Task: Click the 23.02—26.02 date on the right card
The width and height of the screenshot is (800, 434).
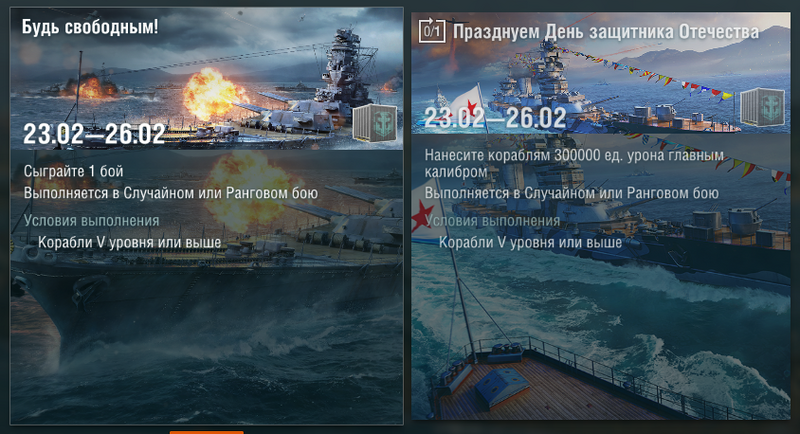Action: [x=495, y=118]
